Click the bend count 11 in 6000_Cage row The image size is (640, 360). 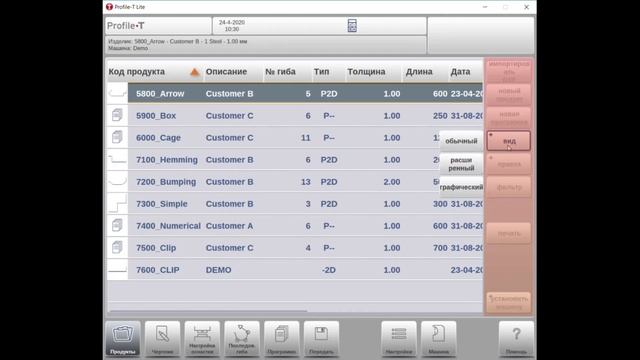click(306, 138)
